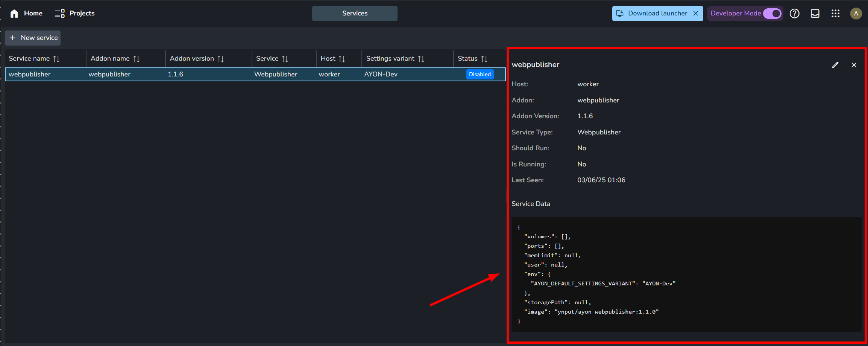This screenshot has width=868, height=346.
Task: Click the user avatar icon
Action: coord(856,14)
